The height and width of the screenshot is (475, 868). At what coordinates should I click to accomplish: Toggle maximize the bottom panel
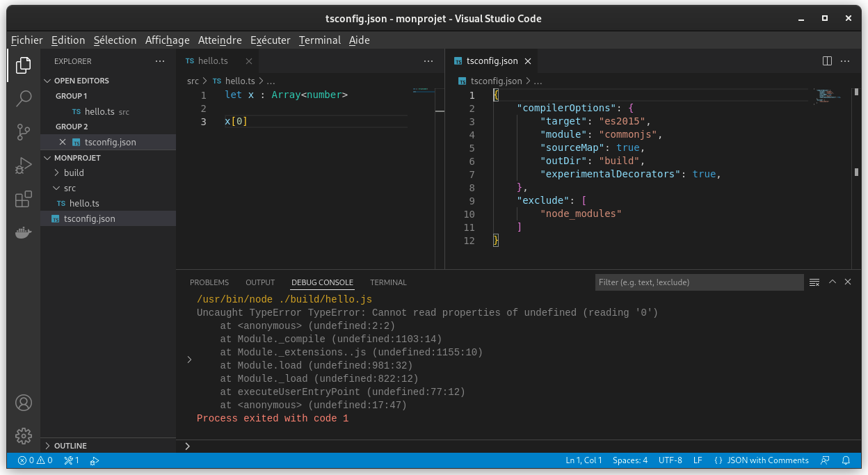(832, 282)
